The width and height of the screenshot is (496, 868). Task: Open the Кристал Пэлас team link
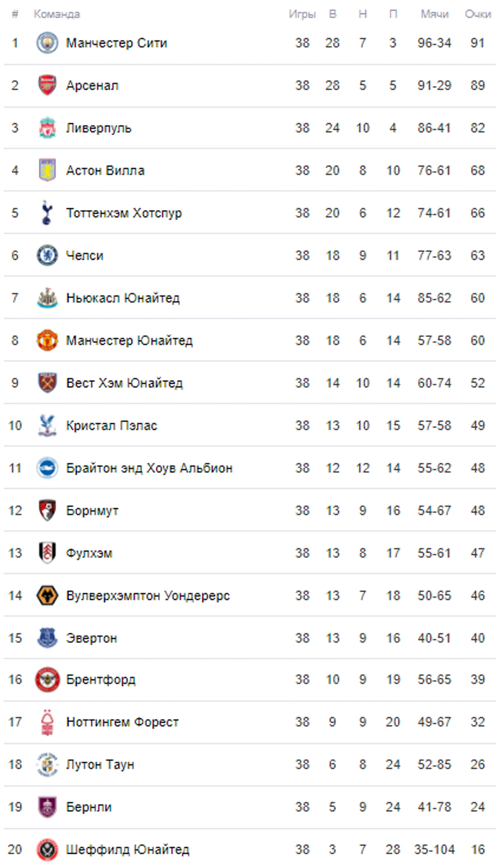(x=112, y=425)
